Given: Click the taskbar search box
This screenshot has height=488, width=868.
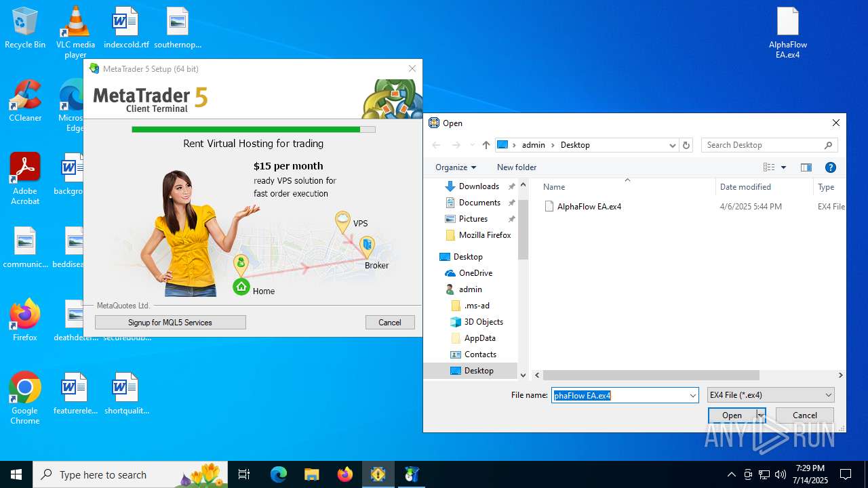Looking at the screenshot, I should pos(130,474).
